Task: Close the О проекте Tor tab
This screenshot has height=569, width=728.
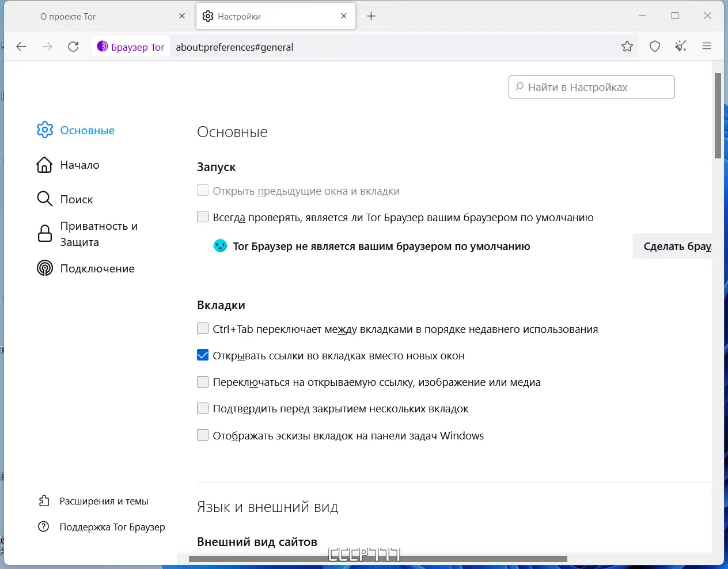Action: point(182,16)
